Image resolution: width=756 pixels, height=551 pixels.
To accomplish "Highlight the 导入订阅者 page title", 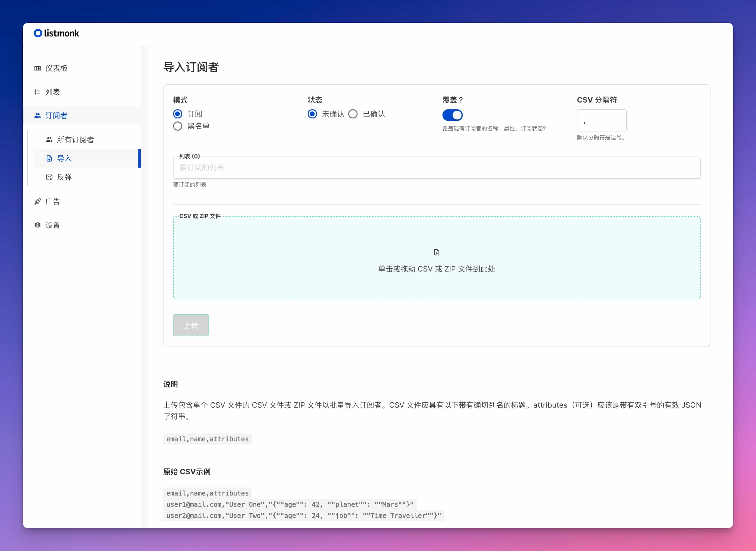I will (191, 67).
